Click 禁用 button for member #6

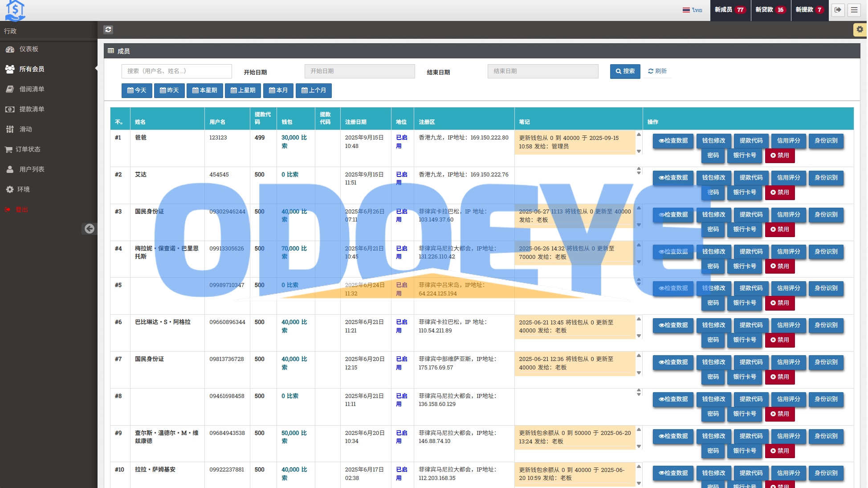[780, 340]
